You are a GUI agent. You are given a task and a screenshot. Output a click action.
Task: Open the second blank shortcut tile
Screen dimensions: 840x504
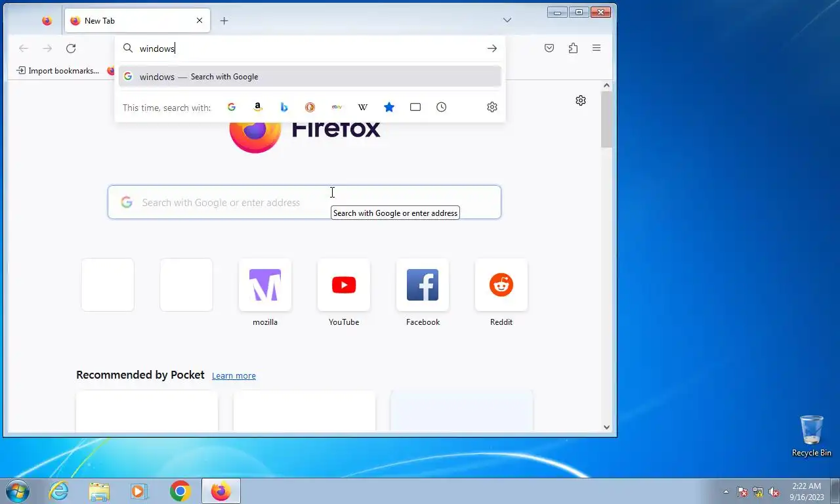coord(186,285)
